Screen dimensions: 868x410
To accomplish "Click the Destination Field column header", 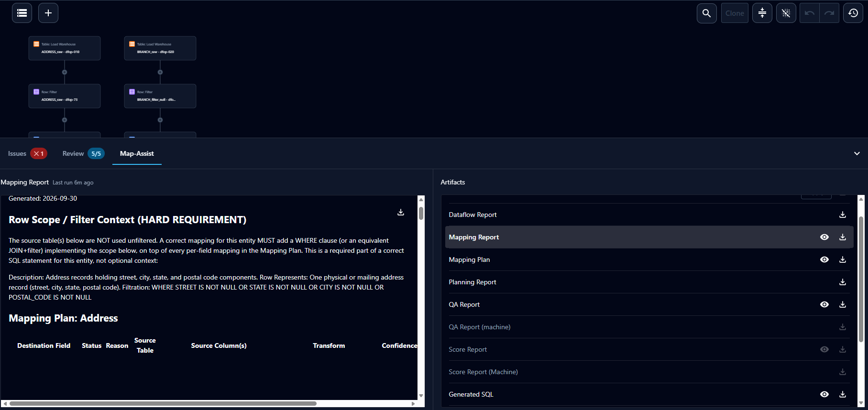I will pyautogui.click(x=44, y=345).
